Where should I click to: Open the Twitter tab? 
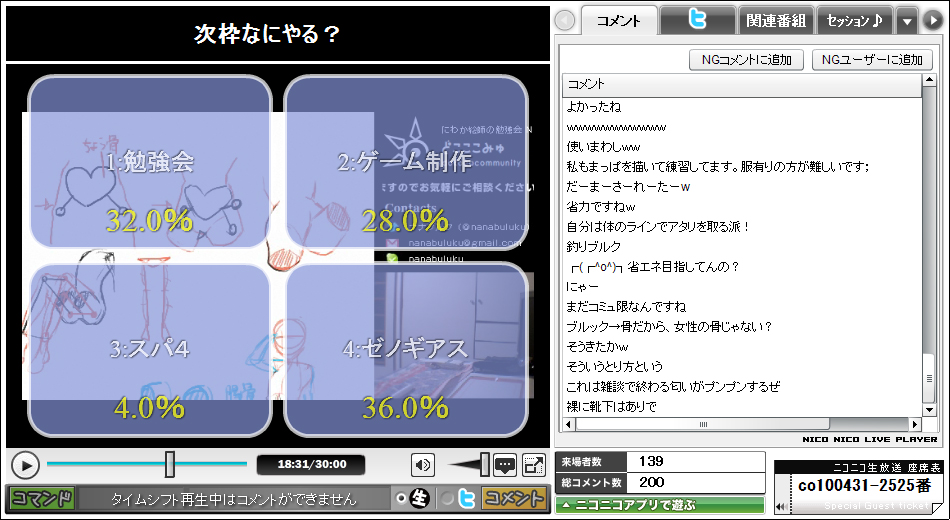pos(697,21)
